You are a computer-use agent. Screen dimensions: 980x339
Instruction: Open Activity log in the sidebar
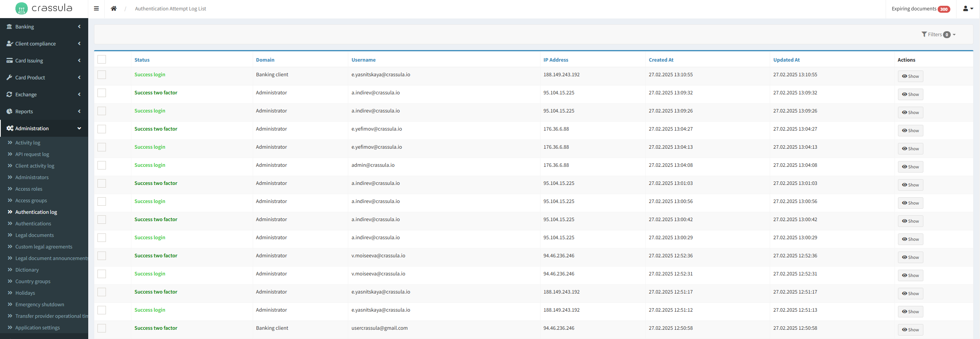(28, 143)
